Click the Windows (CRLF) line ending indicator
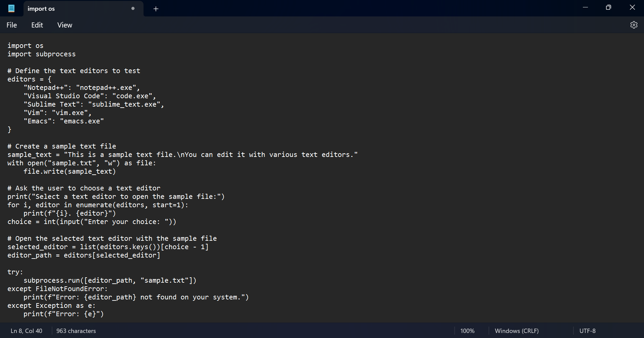This screenshot has height=338, width=644. pos(516,331)
